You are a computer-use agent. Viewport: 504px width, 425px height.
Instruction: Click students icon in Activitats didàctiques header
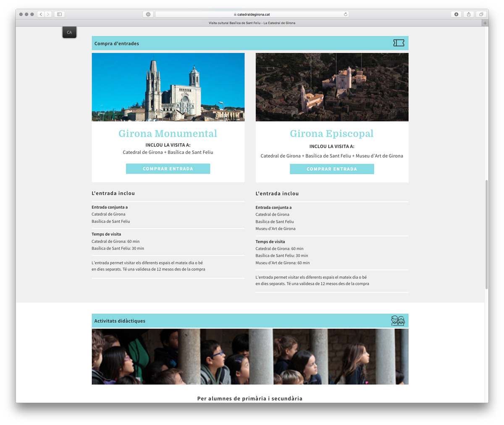point(398,321)
